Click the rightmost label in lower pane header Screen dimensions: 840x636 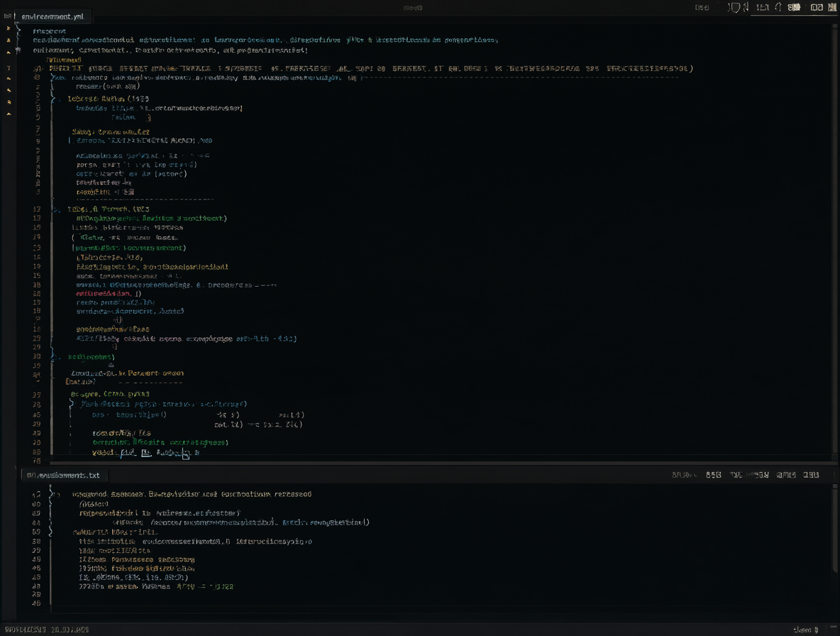pos(811,475)
